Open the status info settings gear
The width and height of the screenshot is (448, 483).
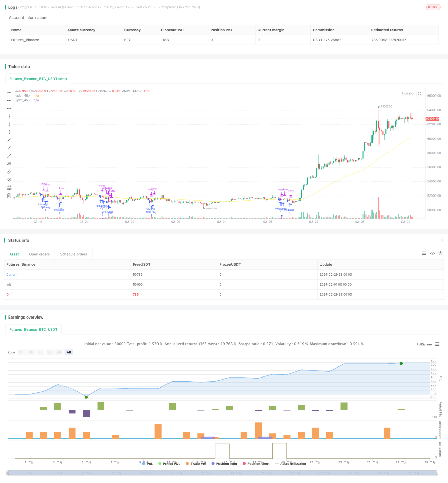pyautogui.click(x=440, y=253)
